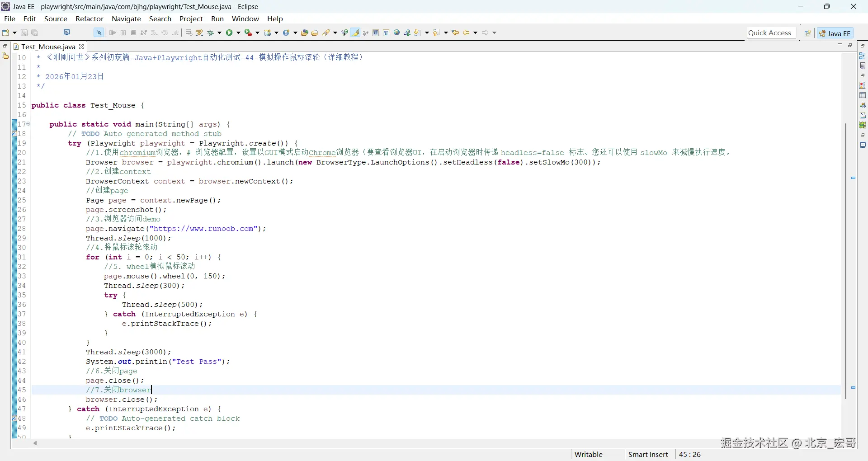
Task: Toggle Mark Occurrences highlighter
Action: point(356,33)
